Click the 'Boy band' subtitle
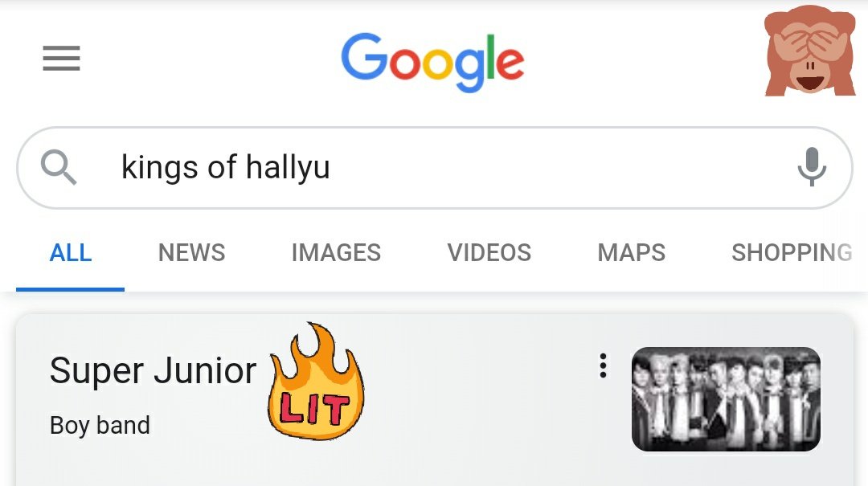The width and height of the screenshot is (868, 486). click(100, 426)
